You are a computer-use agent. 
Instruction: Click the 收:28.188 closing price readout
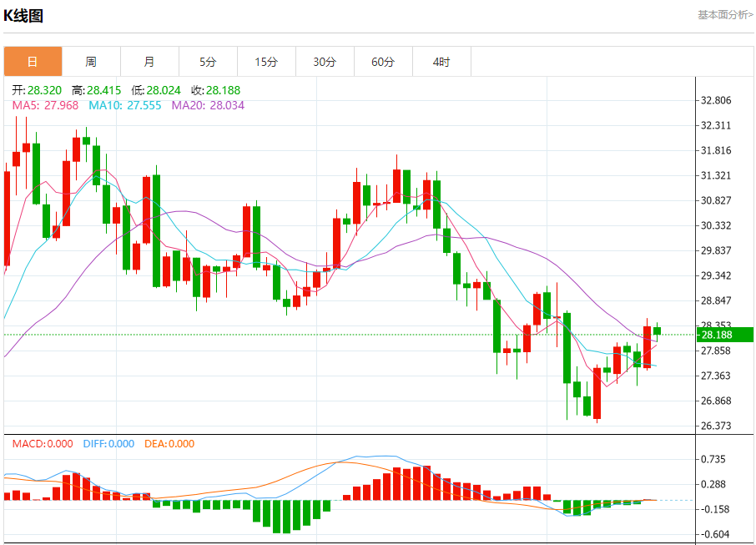tap(215, 90)
